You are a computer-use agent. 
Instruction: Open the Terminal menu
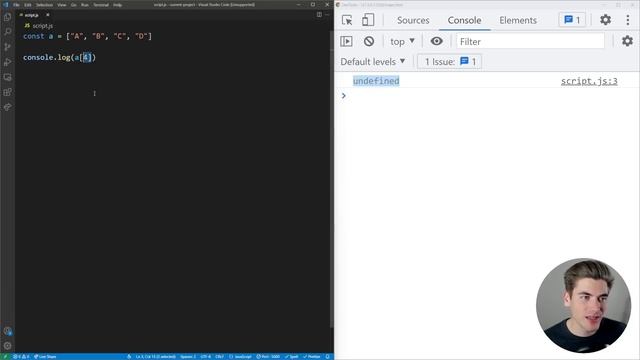pos(101,5)
